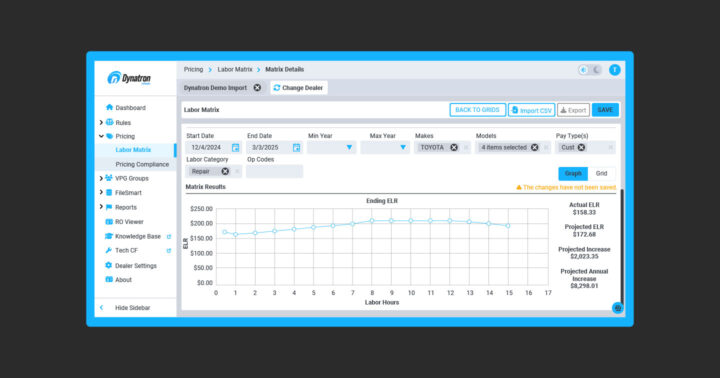The height and width of the screenshot is (378, 720).
Task: Click the Dealer Settings gear icon
Action: point(109,265)
